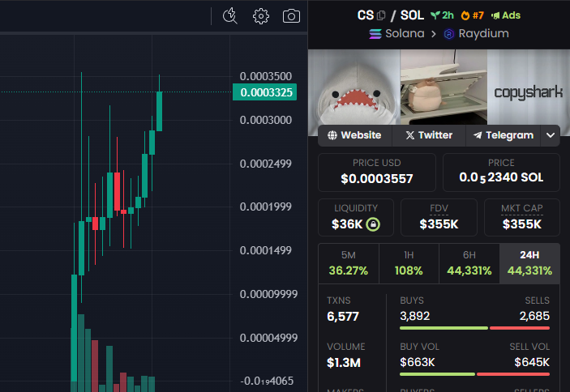
Task: Click the LIQUIDITY $36K value
Action: click(347, 224)
